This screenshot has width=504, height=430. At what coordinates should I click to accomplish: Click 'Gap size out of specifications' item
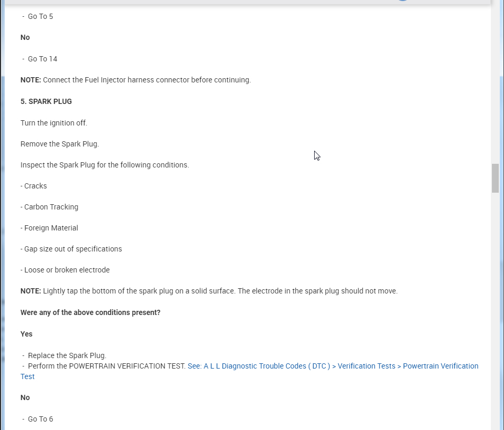[72, 249]
